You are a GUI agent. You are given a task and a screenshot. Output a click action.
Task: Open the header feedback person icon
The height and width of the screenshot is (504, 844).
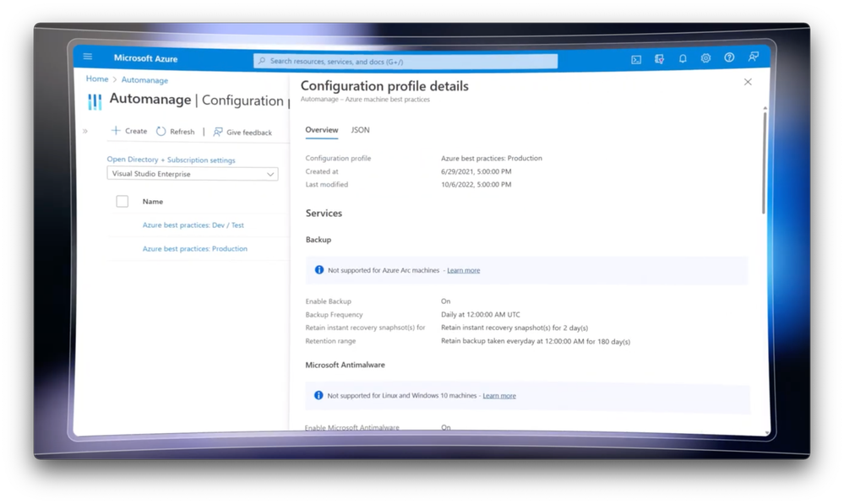click(754, 57)
